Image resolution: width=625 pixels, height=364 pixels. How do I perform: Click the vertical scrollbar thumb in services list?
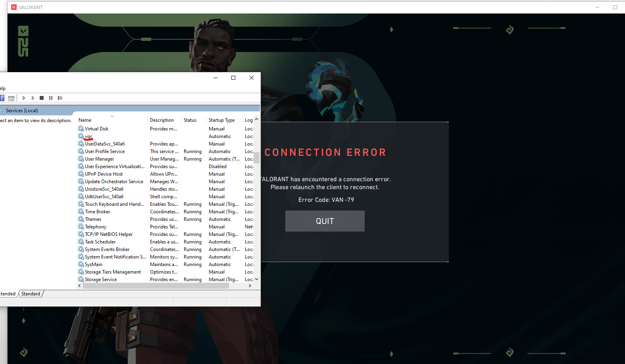tap(257, 158)
